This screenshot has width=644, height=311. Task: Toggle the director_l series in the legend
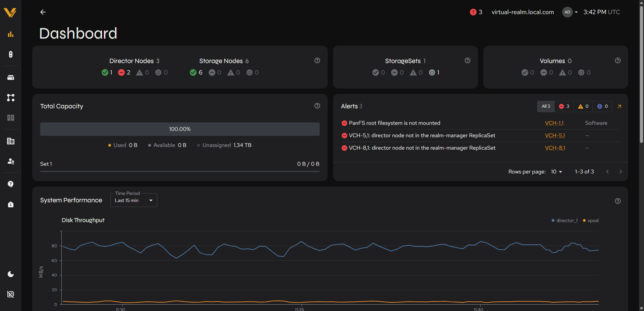click(565, 220)
